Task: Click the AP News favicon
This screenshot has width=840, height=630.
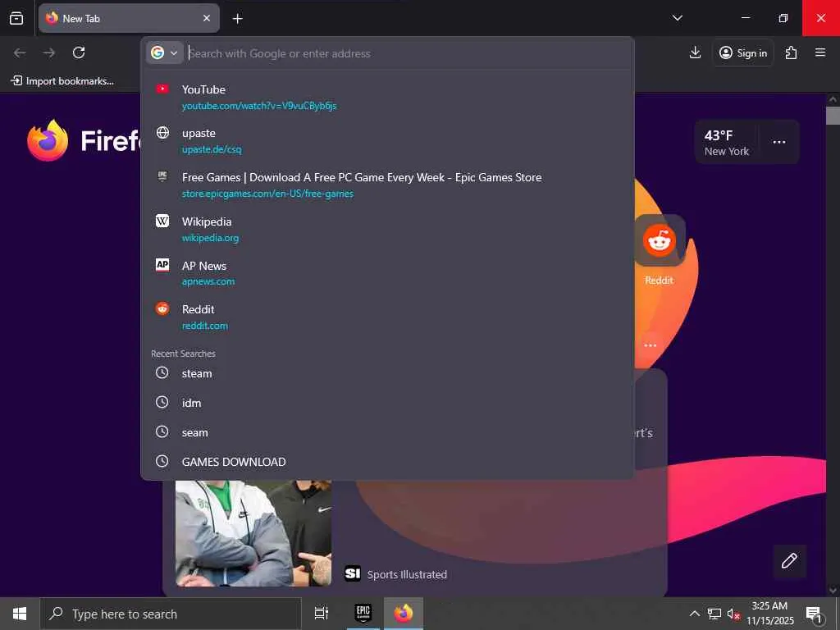Action: [x=162, y=265]
